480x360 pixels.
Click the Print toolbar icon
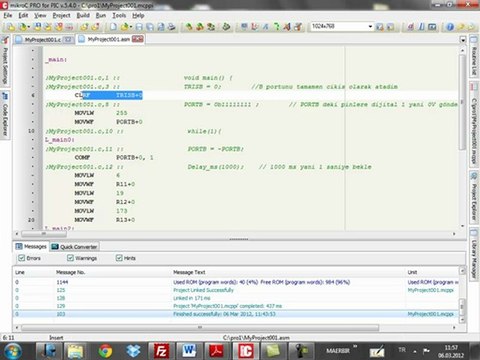pyautogui.click(x=171, y=27)
